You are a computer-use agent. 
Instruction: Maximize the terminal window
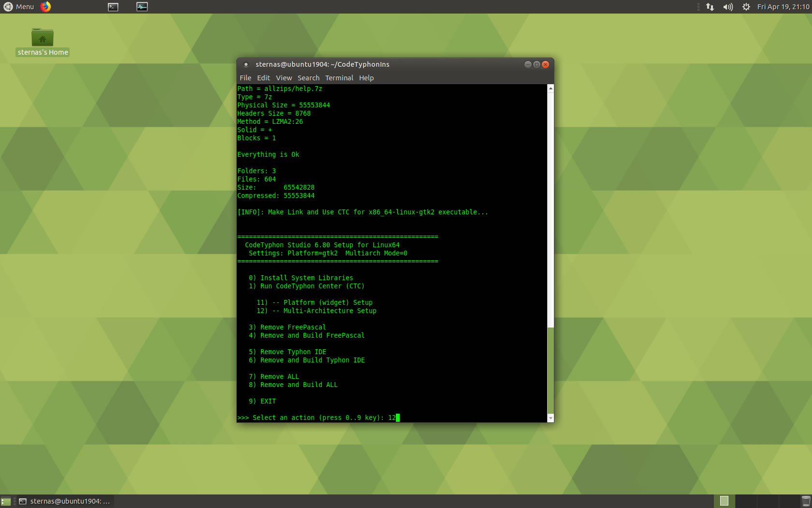click(x=536, y=64)
